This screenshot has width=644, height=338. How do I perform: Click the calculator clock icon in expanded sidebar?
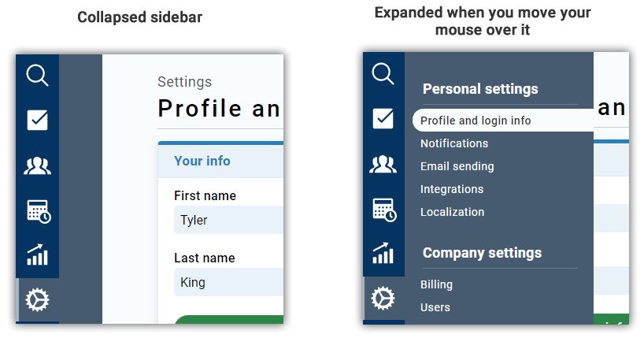pyautogui.click(x=383, y=209)
